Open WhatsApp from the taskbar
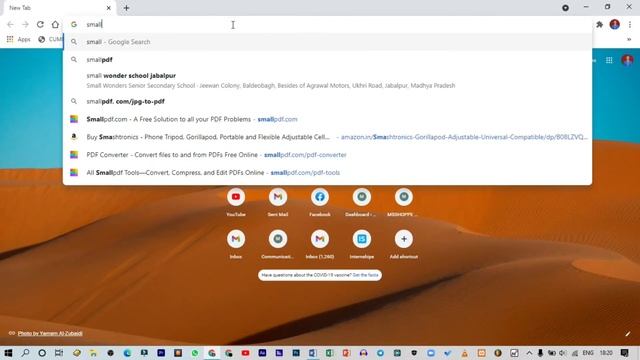Screen dimensions: 640x360 click(x=195, y=353)
